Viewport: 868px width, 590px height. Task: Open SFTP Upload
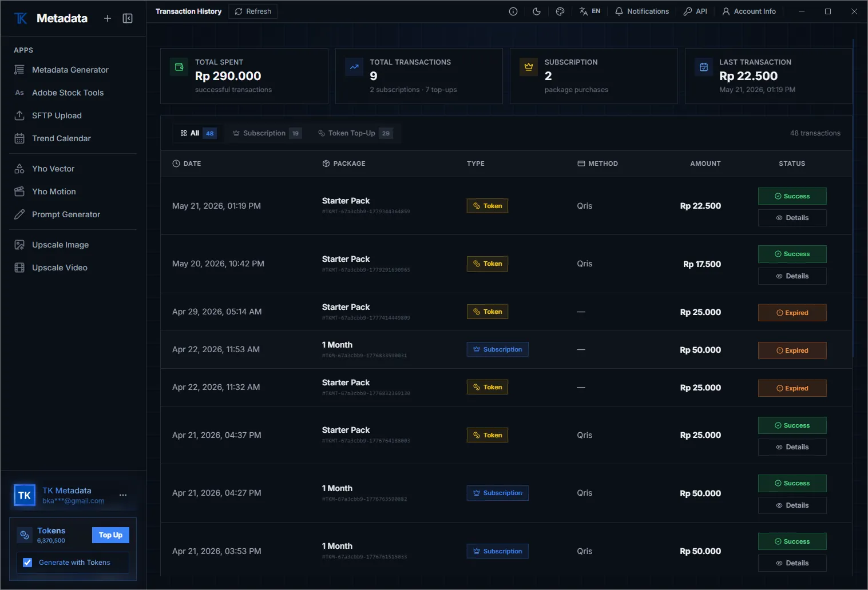pyautogui.click(x=73, y=115)
